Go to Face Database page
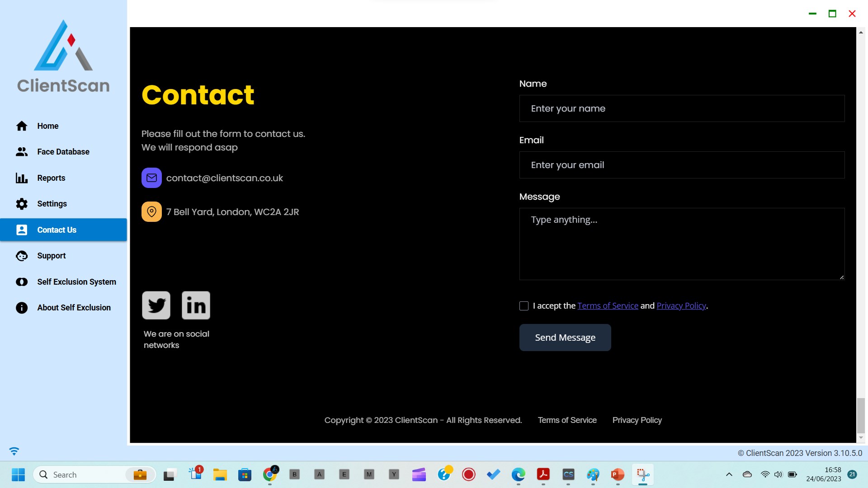 tap(63, 152)
